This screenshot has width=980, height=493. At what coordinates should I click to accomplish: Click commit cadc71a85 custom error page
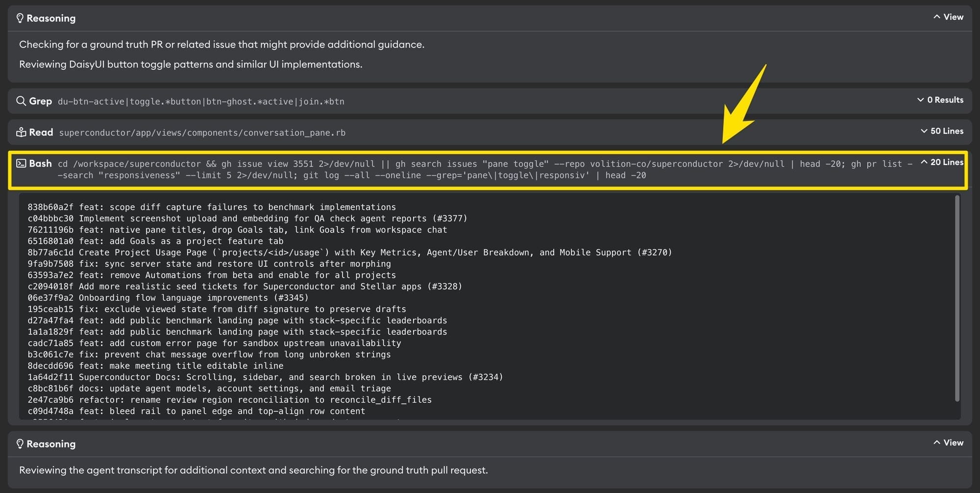tap(214, 343)
